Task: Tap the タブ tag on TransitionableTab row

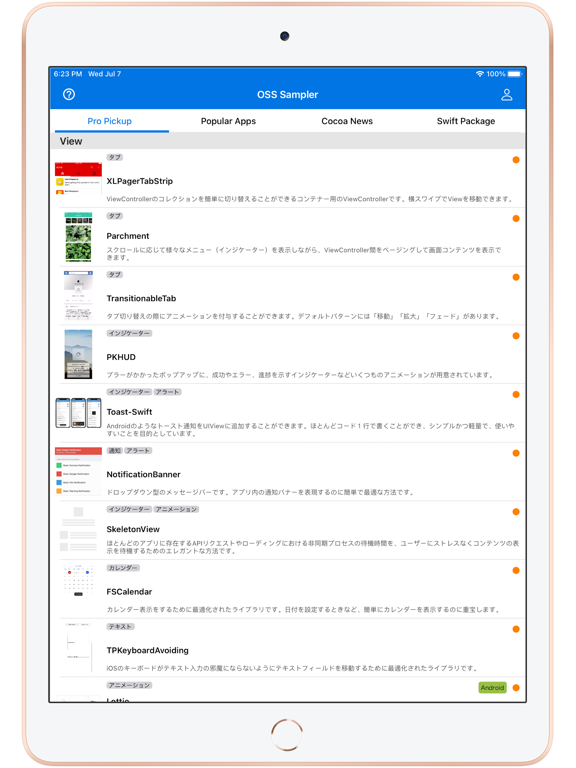Action: 115,275
